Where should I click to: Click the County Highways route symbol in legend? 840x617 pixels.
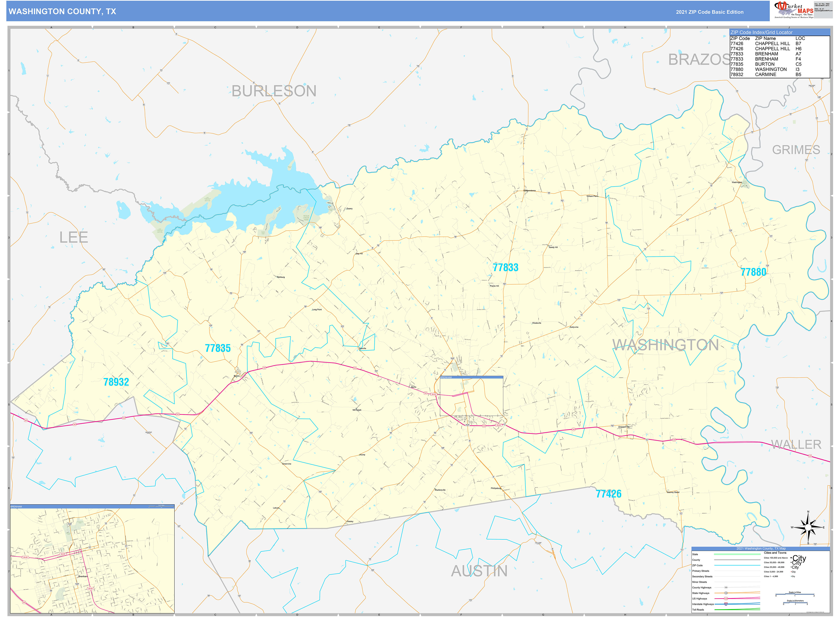coord(726,588)
